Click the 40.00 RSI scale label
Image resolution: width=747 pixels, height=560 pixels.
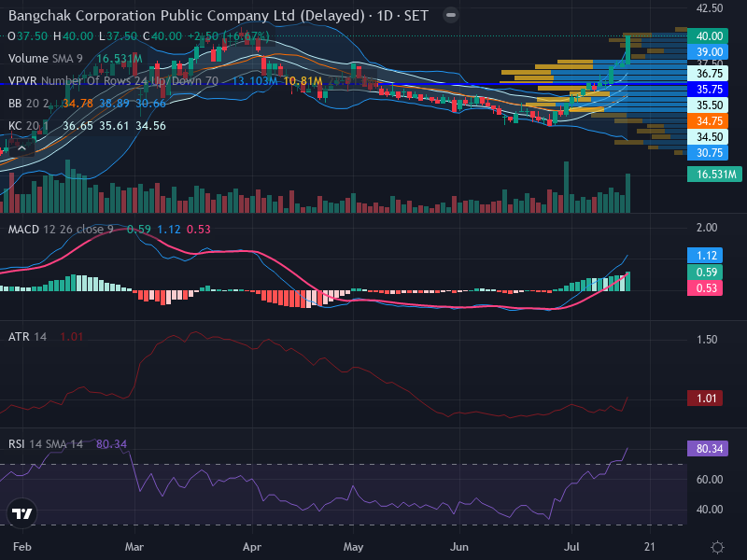[x=710, y=510]
